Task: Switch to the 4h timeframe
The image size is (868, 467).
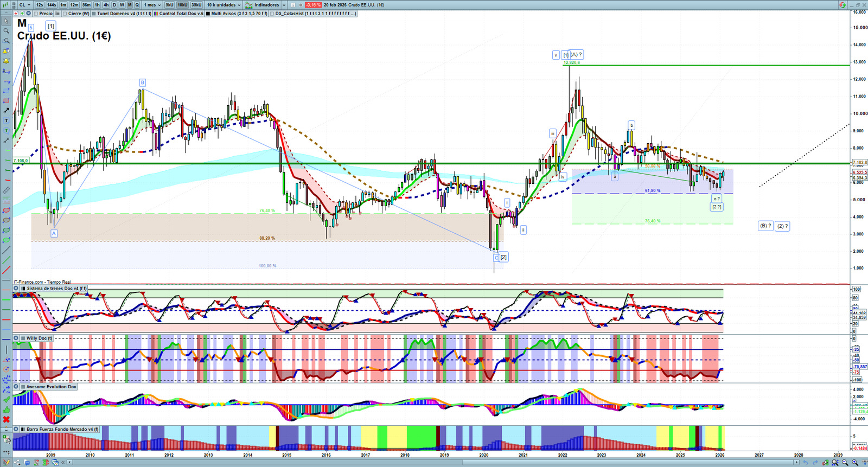Action: click(106, 5)
